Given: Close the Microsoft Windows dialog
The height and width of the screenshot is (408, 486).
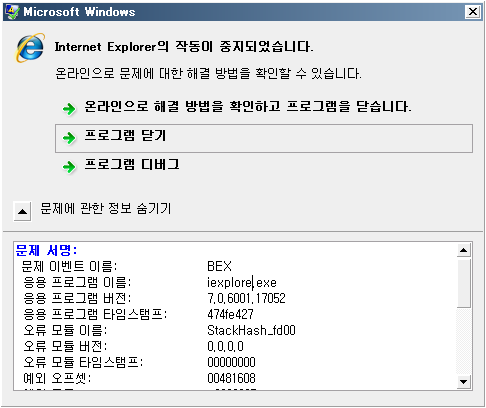Looking at the screenshot, I should pyautogui.click(x=473, y=12).
